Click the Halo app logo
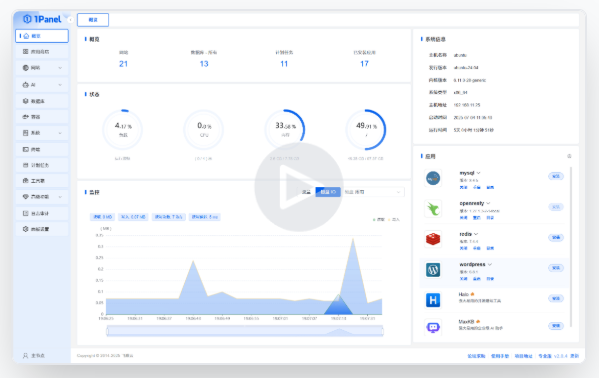Viewport: 599px width, 378px height. (x=433, y=300)
